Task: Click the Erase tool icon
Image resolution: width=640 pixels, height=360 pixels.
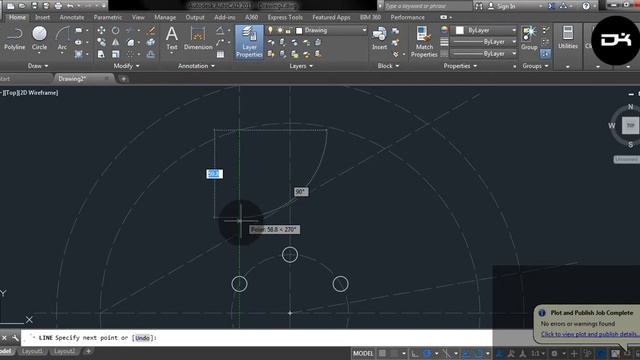Action: click(151, 31)
